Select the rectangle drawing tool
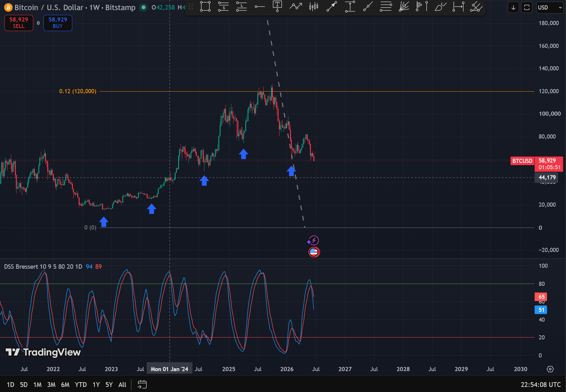Image resolution: width=566 pixels, height=392 pixels. pos(205,7)
